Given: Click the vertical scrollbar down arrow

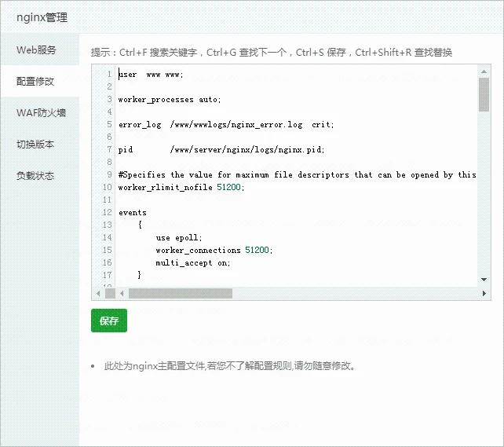Looking at the screenshot, I should [484, 280].
